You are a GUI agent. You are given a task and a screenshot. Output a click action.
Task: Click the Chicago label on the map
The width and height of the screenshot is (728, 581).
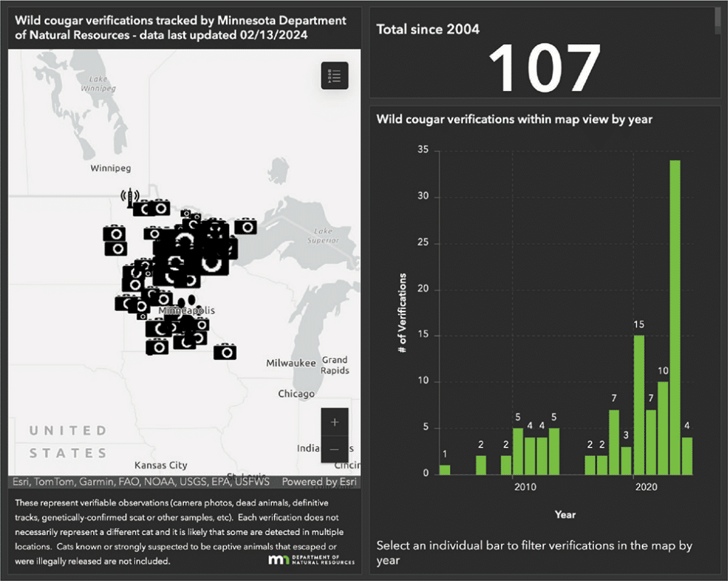coord(296,394)
